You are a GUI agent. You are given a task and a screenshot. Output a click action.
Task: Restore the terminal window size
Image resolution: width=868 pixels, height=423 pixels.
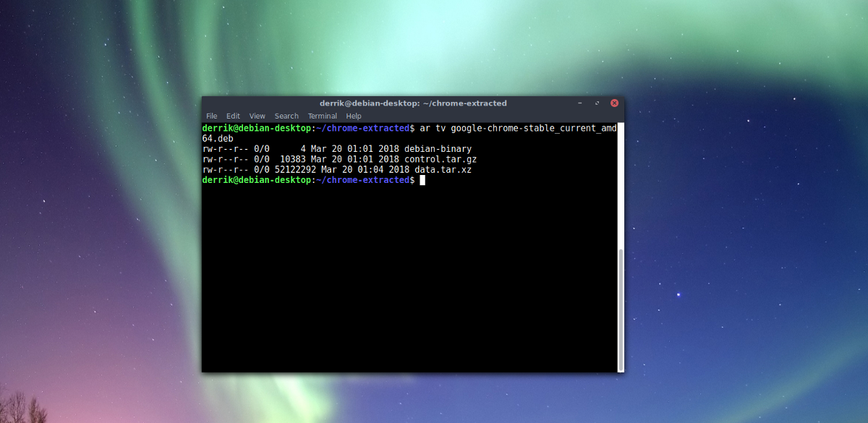[x=597, y=103]
